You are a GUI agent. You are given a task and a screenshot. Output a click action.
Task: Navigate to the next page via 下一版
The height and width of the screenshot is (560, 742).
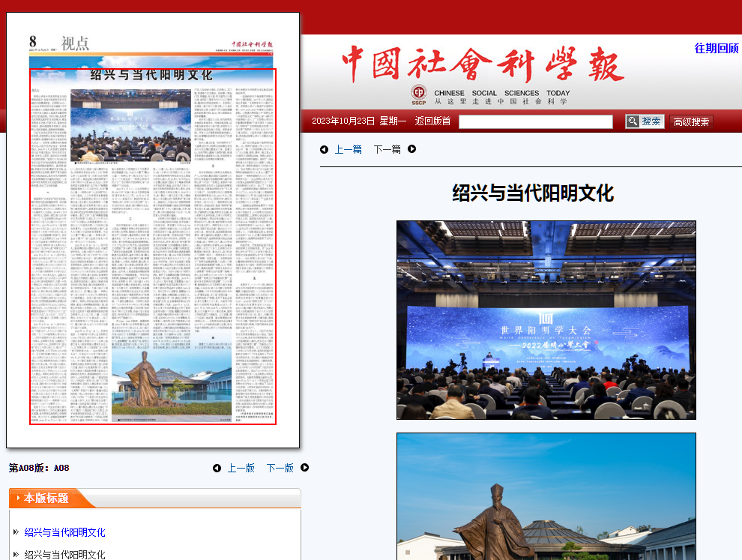280,468
